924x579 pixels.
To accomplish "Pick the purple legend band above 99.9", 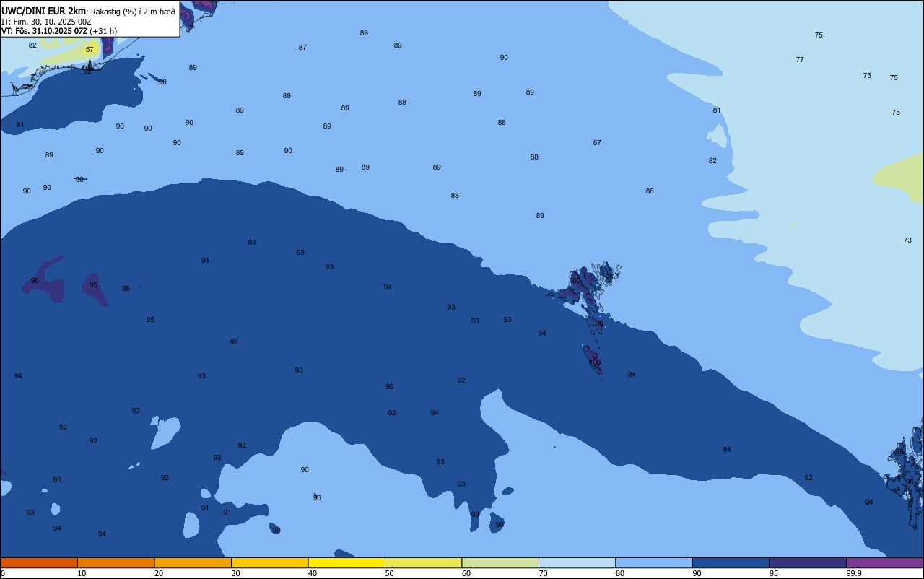I will click(884, 562).
